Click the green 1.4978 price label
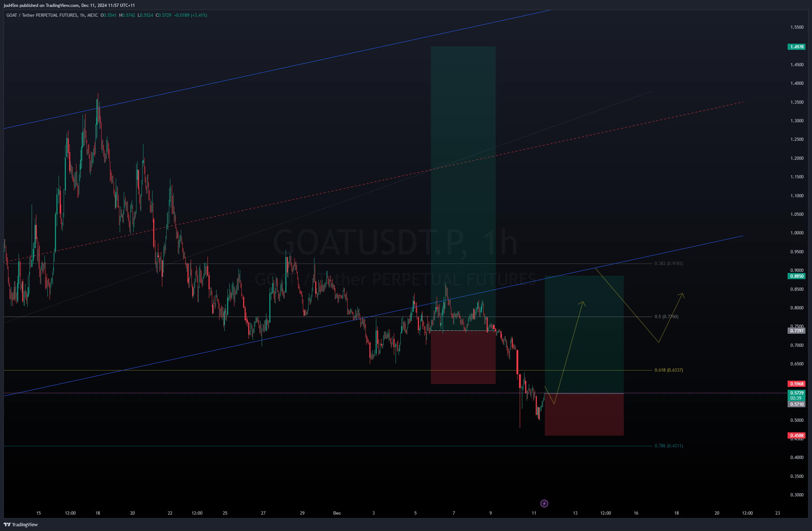Image resolution: width=812 pixels, height=531 pixels. (796, 47)
